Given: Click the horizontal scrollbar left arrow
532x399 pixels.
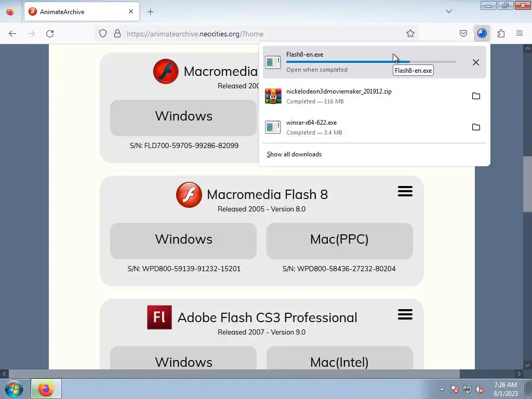Looking at the screenshot, I should (x=4, y=374).
